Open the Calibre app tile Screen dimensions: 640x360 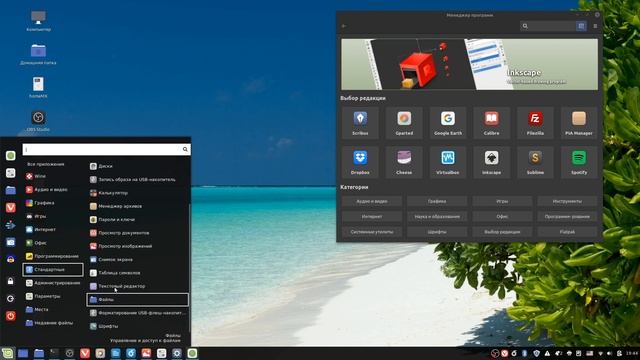click(x=491, y=122)
